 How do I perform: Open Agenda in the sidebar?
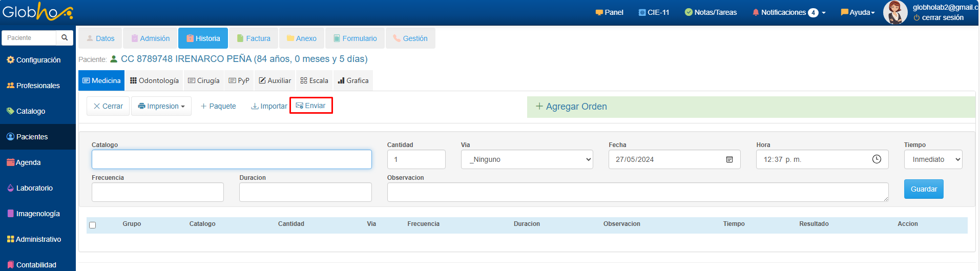tap(28, 162)
